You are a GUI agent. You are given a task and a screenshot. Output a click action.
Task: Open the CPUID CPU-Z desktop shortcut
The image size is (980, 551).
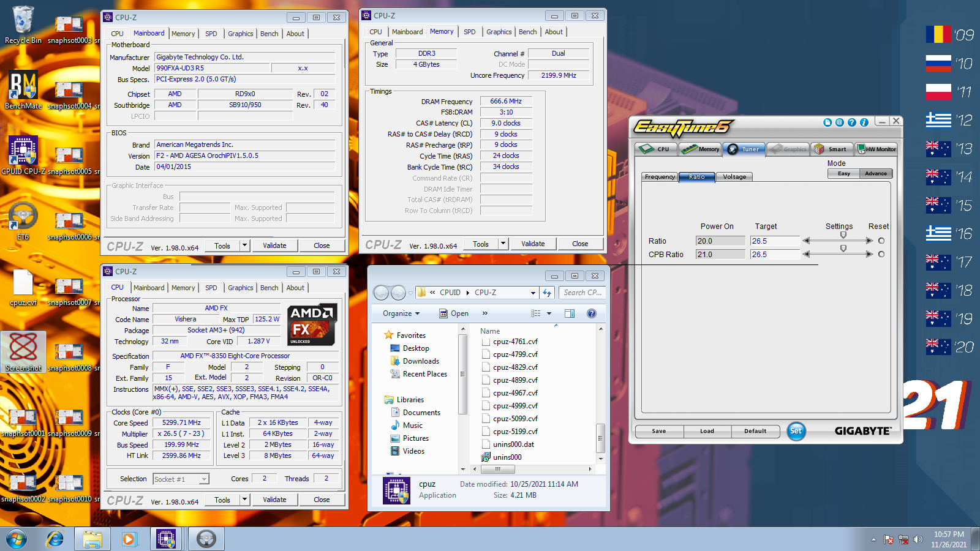23,155
